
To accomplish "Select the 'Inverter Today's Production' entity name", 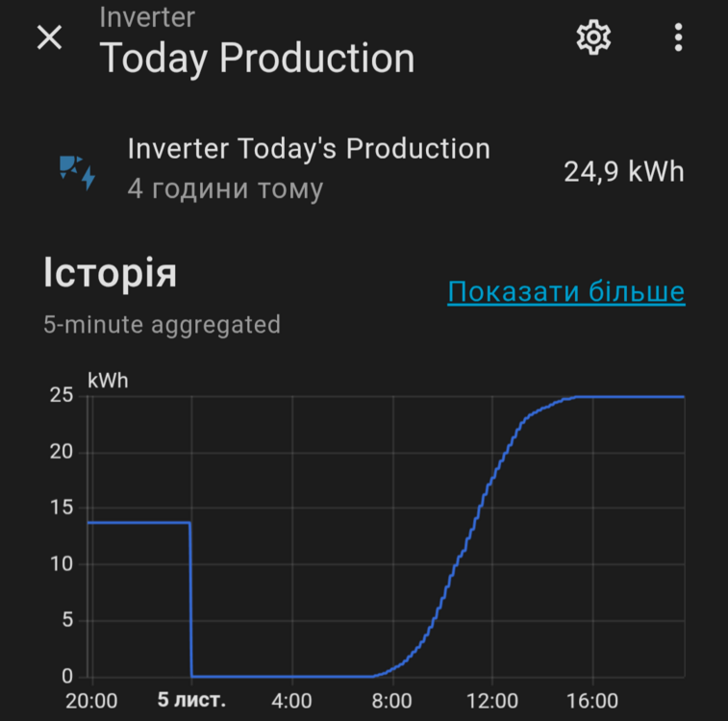I will 309,149.
